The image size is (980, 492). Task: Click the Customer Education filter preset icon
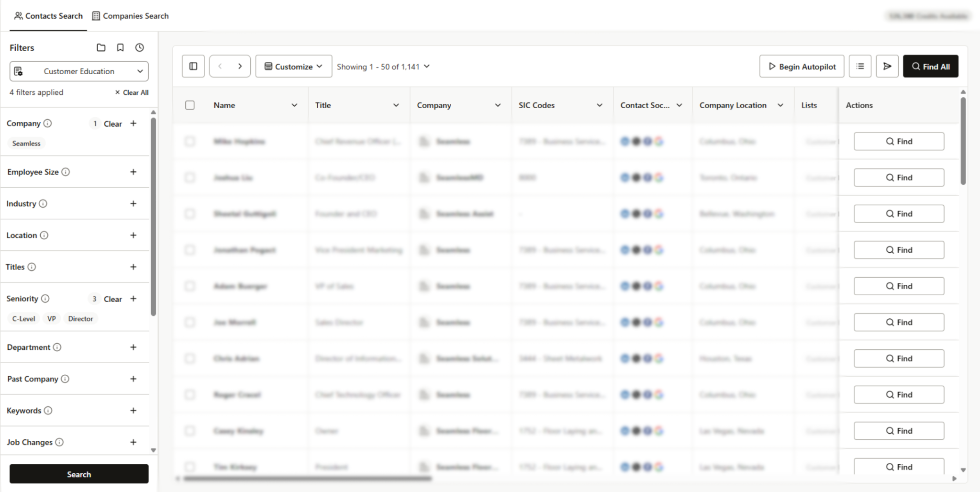18,71
